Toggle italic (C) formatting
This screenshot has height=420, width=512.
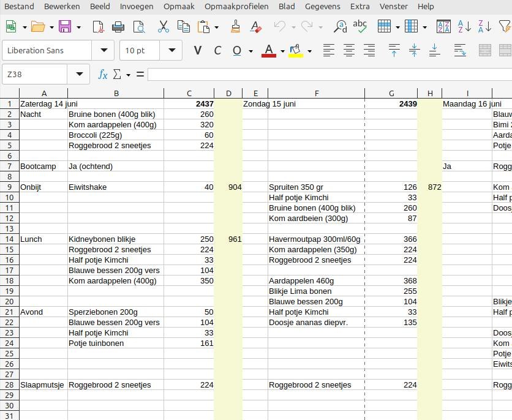217,50
